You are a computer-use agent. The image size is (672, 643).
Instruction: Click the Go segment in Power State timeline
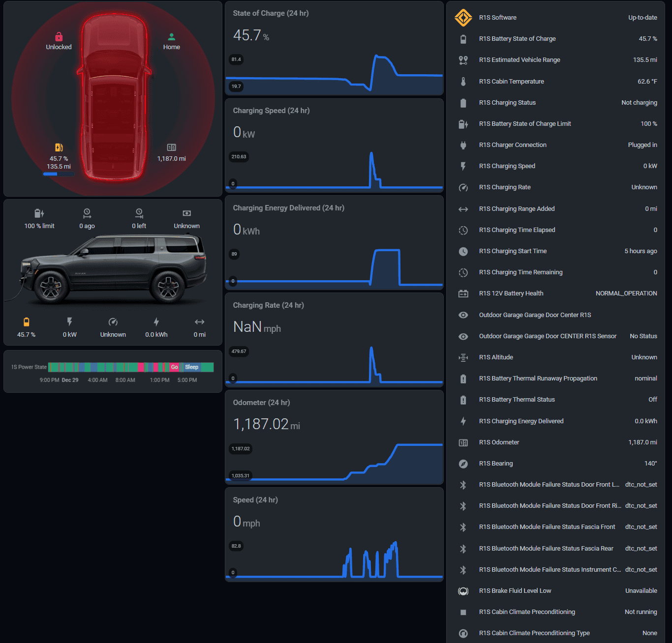click(x=175, y=367)
